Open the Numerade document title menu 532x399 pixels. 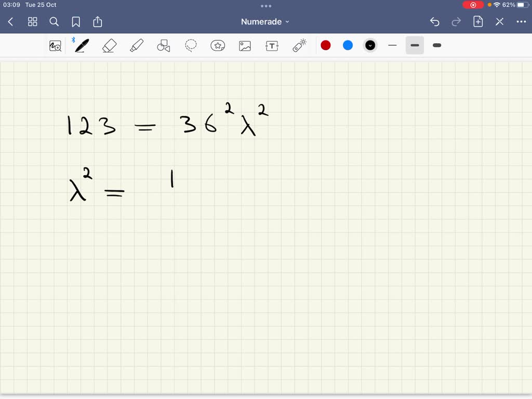[265, 21]
